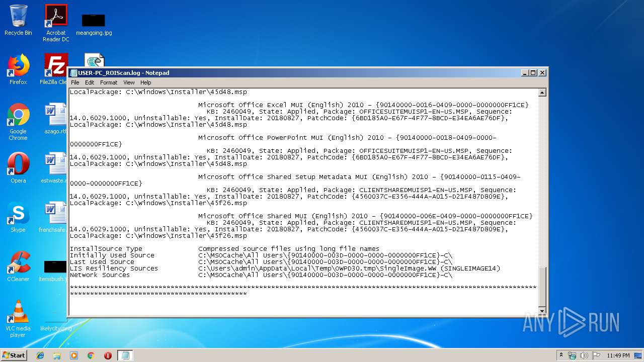Open the Help menu in Notepad

pyautogui.click(x=145, y=82)
